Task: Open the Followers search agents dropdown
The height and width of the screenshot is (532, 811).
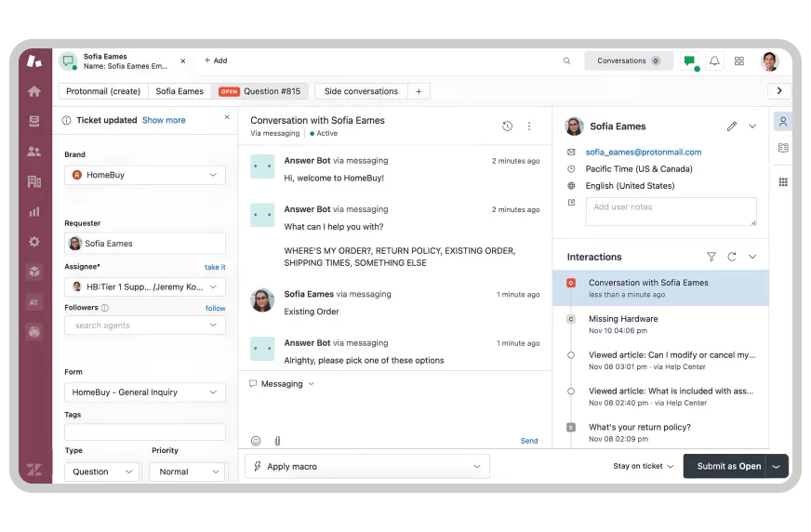Action: (145, 326)
